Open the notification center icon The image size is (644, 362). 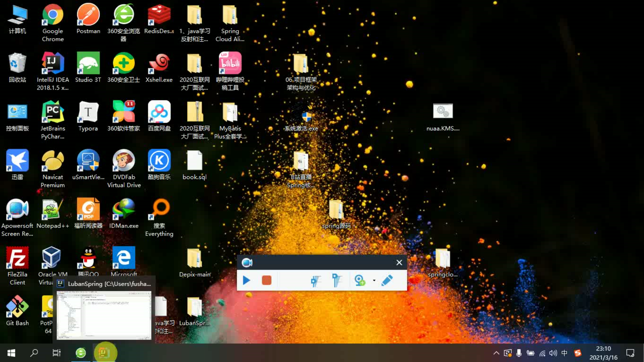pyautogui.click(x=630, y=353)
